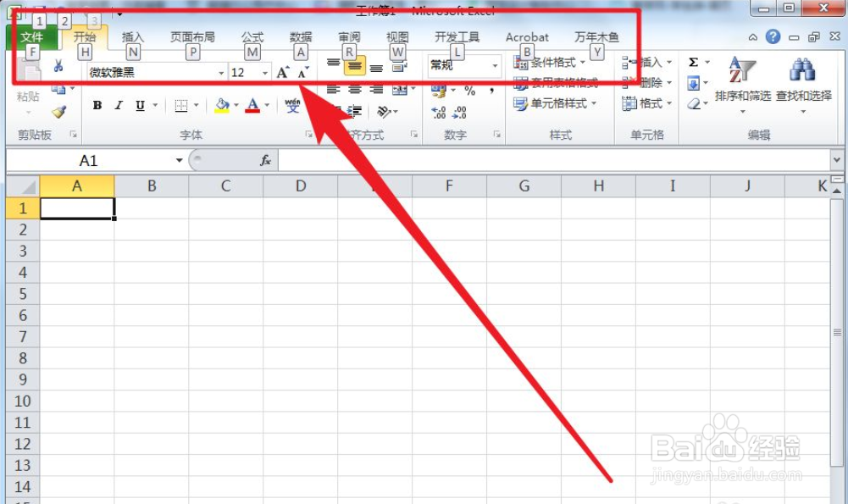Screen dimensions: 848x504
Task: Click 格式 in the 单元格 group
Action: coord(647,102)
